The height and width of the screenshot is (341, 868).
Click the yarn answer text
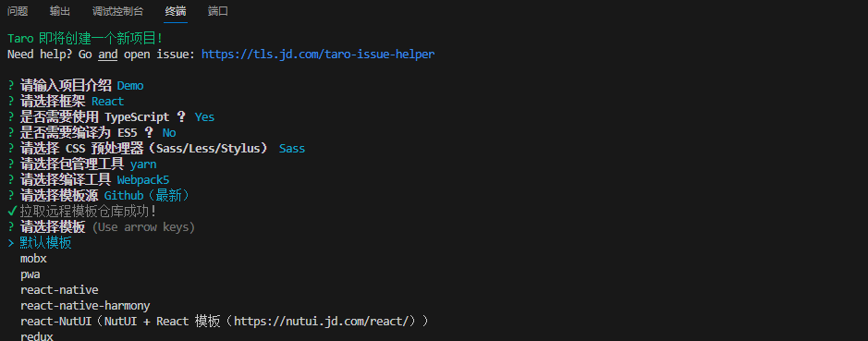[143, 164]
